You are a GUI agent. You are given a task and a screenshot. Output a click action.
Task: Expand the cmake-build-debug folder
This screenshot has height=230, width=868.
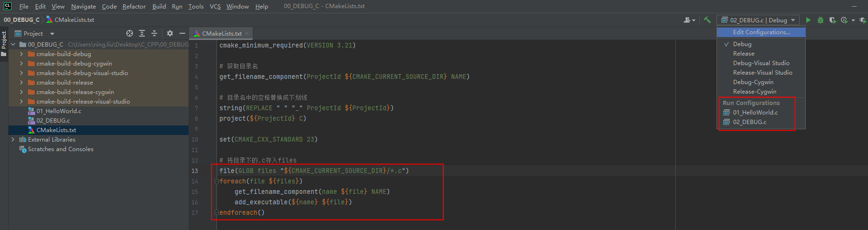21,54
